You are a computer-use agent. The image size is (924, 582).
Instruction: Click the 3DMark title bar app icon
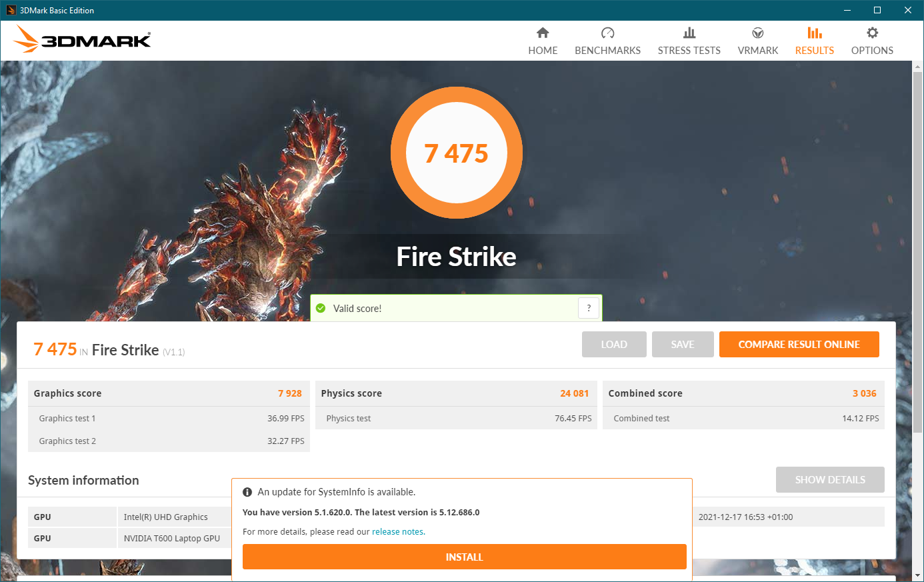11,10
